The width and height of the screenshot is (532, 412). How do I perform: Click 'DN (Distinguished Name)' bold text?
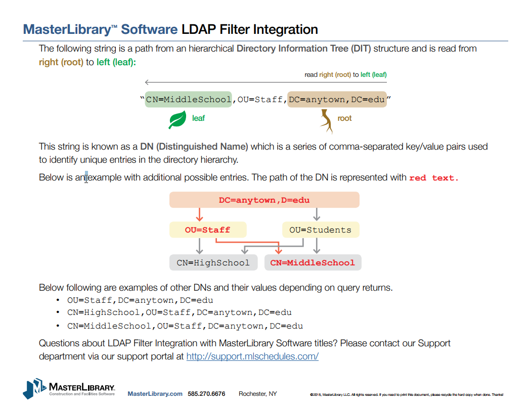point(194,147)
